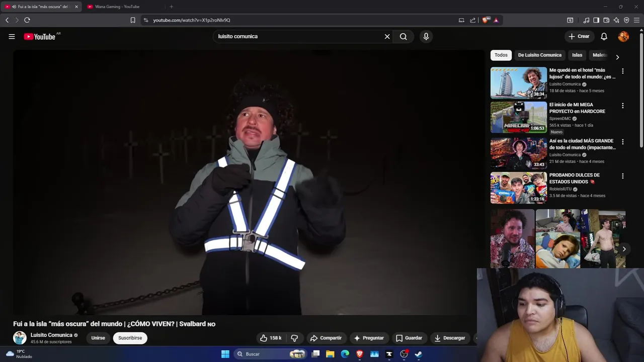Save video with Guardar button

(409, 338)
